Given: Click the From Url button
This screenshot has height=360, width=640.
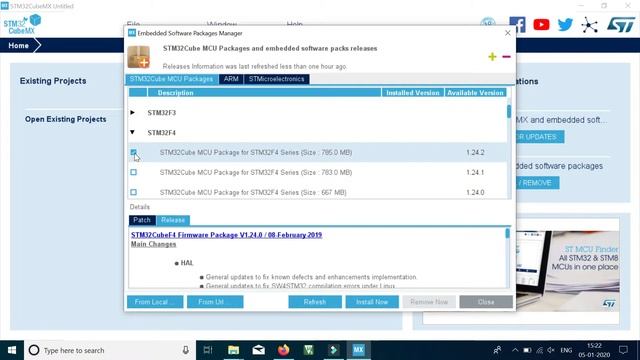Looking at the screenshot, I should [215, 302].
